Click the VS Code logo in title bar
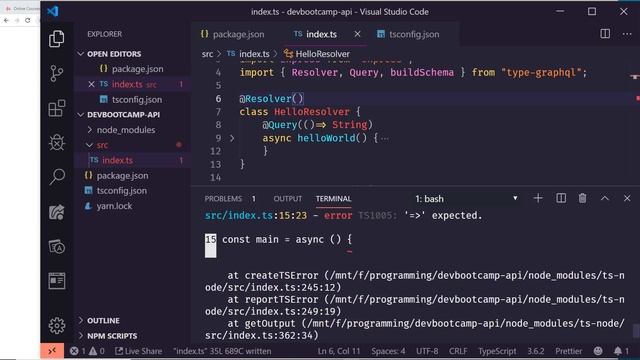Image resolution: width=640 pixels, height=360 pixels. (x=53, y=11)
